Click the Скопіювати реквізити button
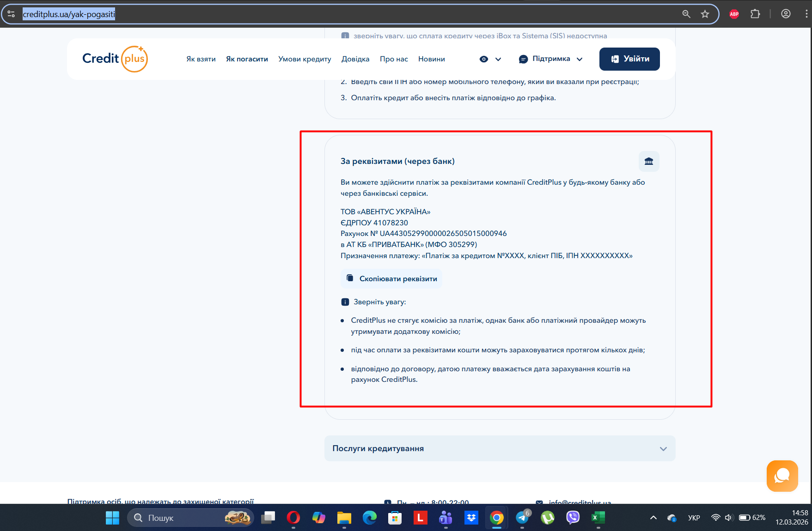Image resolution: width=812 pixels, height=531 pixels. [x=391, y=278]
